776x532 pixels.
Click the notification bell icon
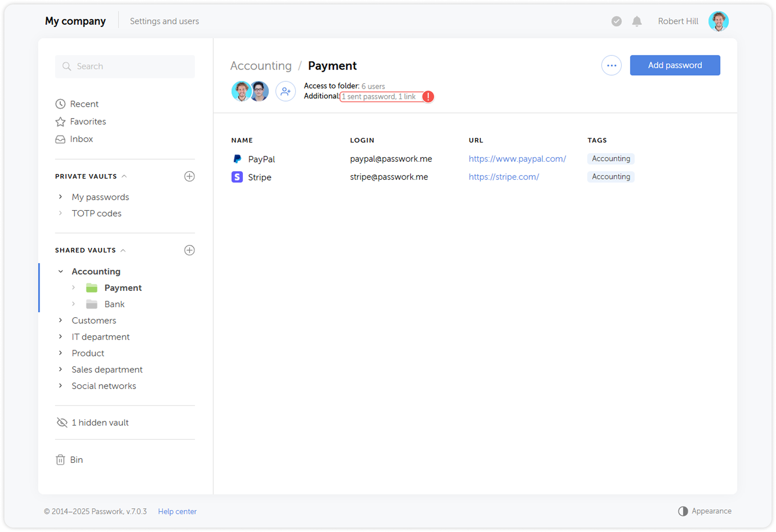[637, 21]
